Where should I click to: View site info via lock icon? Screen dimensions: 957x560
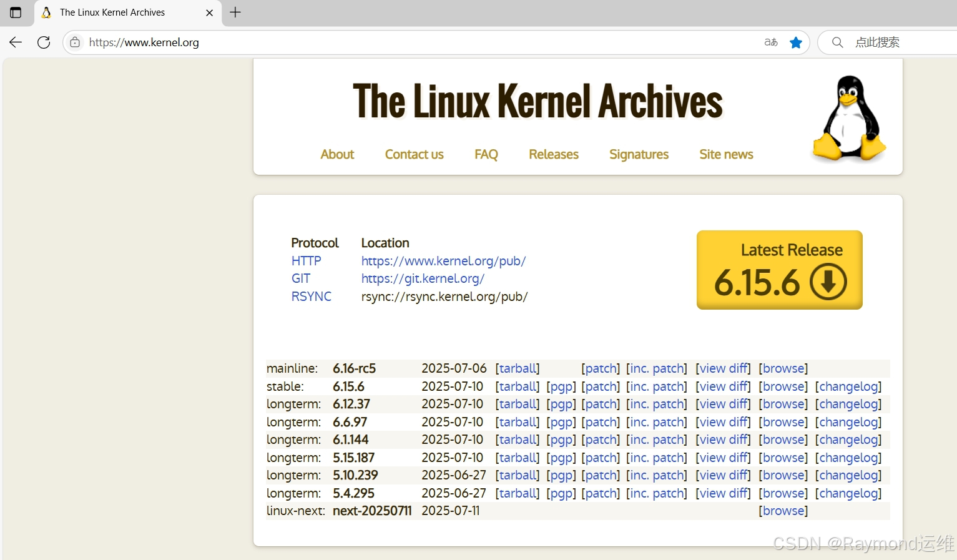tap(75, 42)
